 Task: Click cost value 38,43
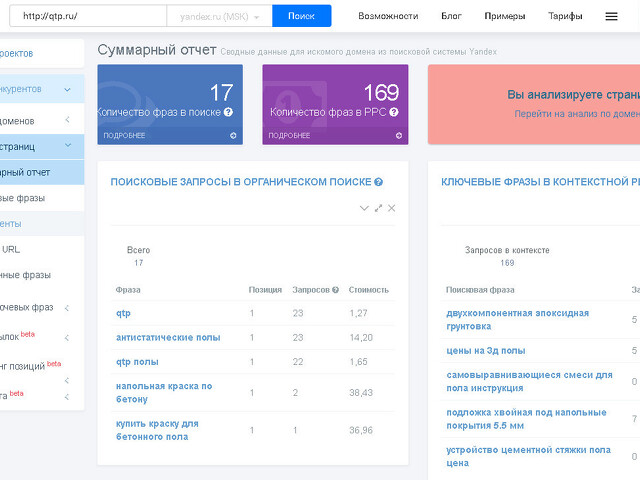tap(361, 393)
